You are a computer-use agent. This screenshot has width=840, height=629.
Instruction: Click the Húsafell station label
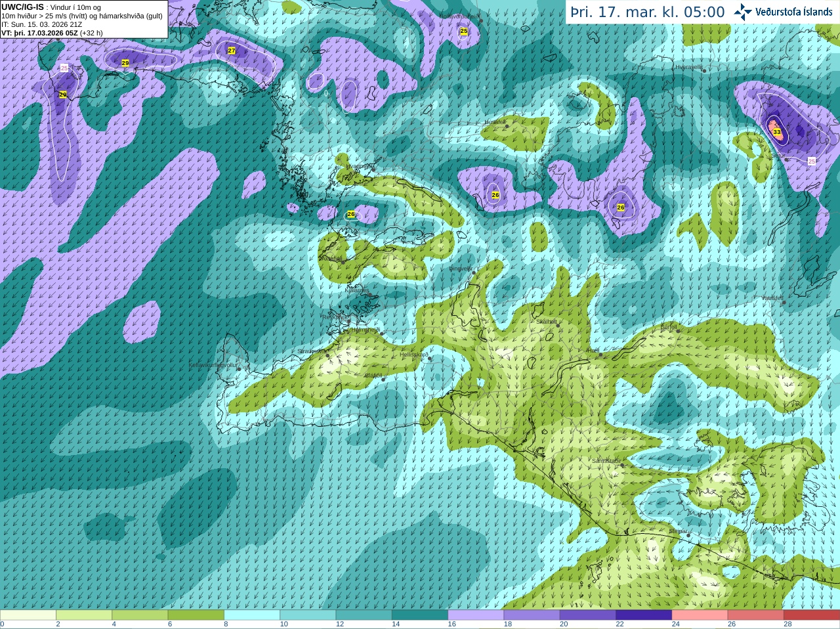495,122
